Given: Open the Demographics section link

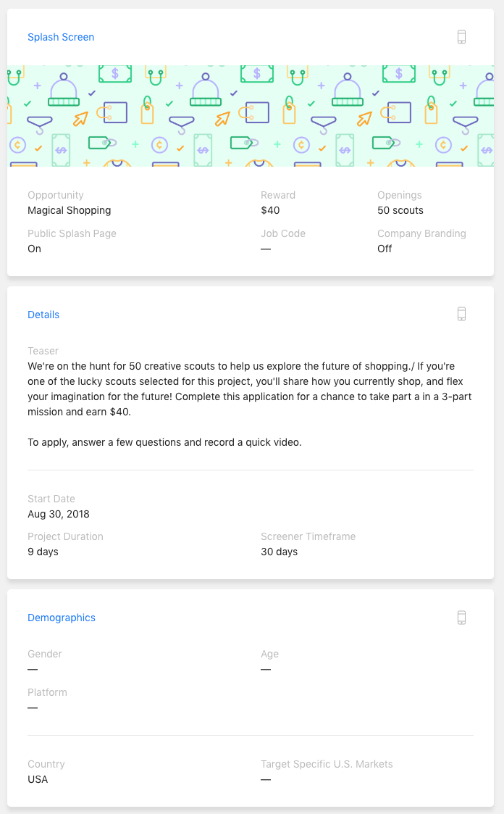Looking at the screenshot, I should (61, 618).
